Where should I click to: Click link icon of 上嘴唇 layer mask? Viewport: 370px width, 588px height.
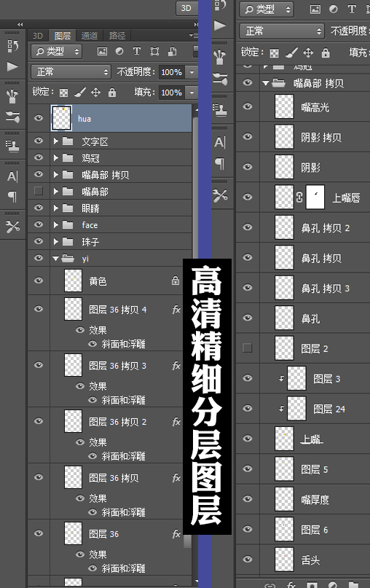(x=299, y=197)
